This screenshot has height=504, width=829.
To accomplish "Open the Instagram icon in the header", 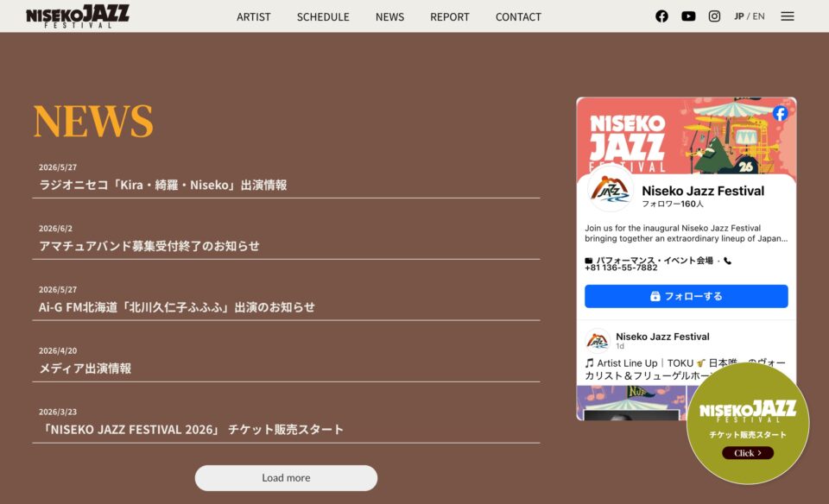I will pos(714,16).
